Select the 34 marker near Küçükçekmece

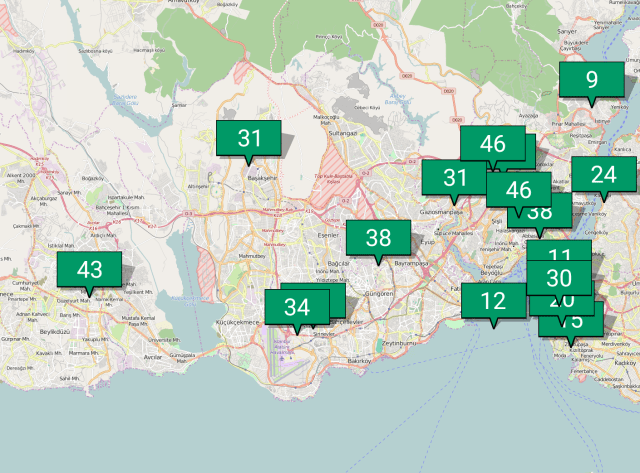pos(296,306)
